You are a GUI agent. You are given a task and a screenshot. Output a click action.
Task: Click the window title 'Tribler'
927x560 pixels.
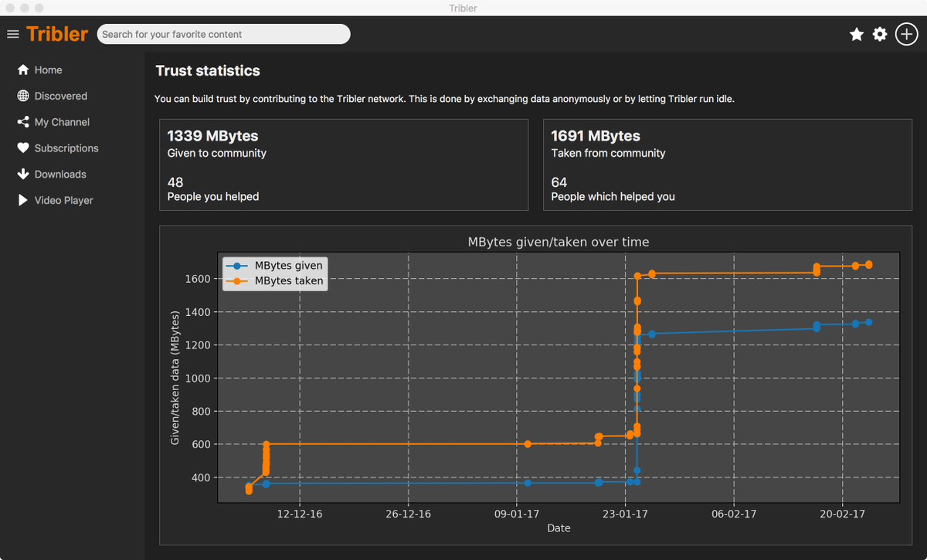[x=463, y=8]
